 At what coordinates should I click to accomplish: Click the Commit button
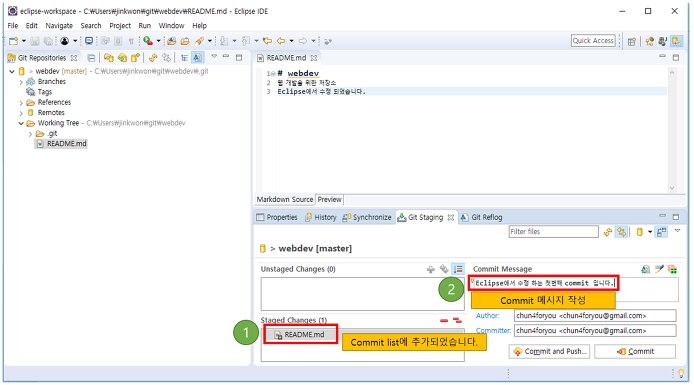pos(635,351)
